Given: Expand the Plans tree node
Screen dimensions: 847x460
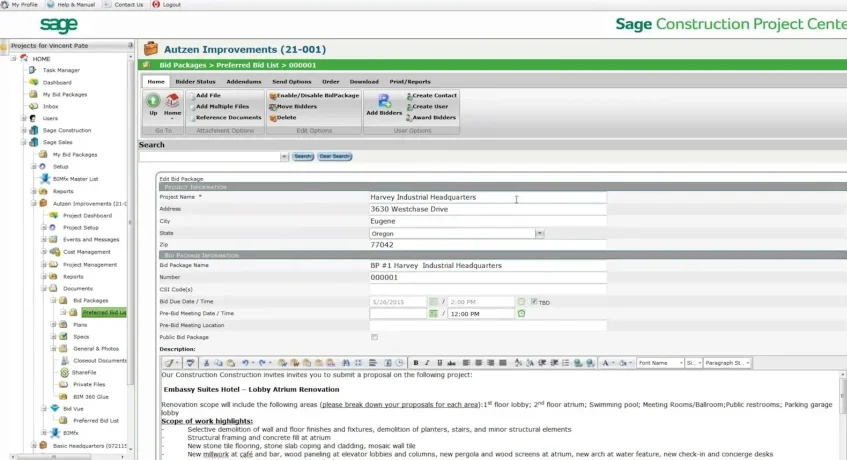Looking at the screenshot, I should pyautogui.click(x=53, y=324).
